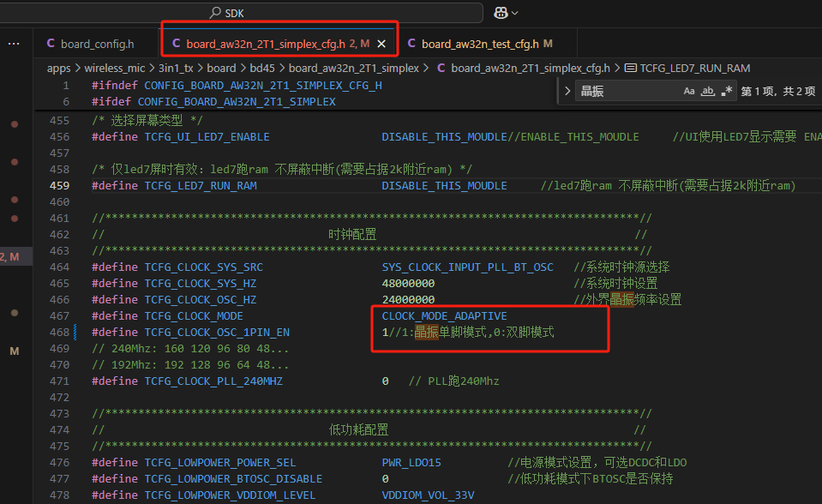Open the bd45 breadcrumb segment
Screen dimensions: 822x504
click(262, 69)
